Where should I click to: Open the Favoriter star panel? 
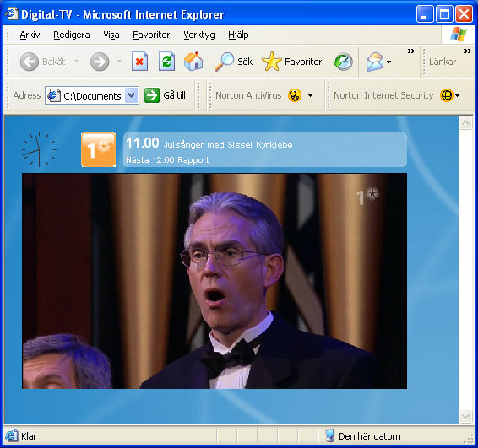click(291, 62)
